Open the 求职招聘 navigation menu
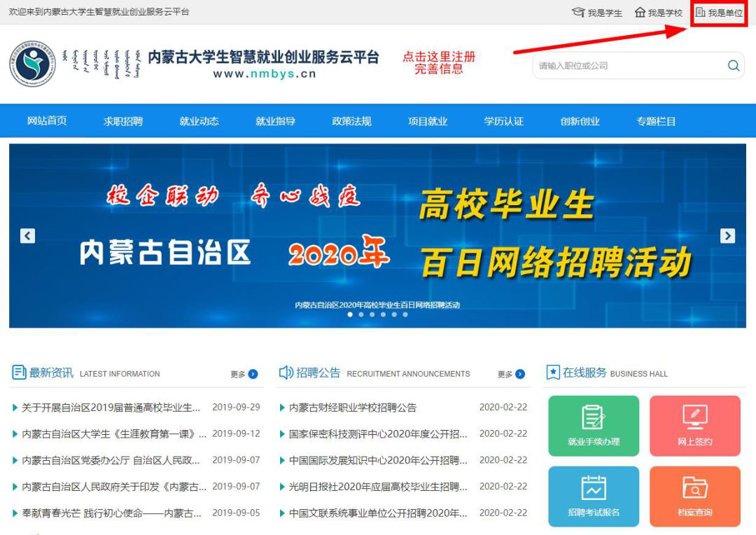The image size is (756, 535). [x=123, y=121]
